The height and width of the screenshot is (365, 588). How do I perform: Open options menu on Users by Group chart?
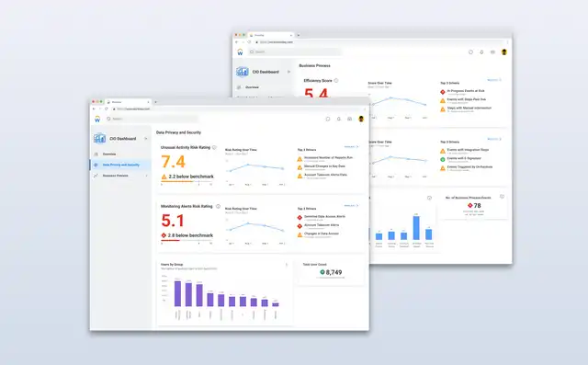[287, 265]
